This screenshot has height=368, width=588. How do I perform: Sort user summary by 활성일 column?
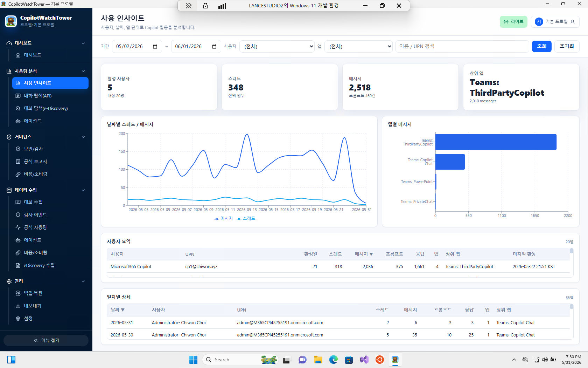tap(311, 254)
